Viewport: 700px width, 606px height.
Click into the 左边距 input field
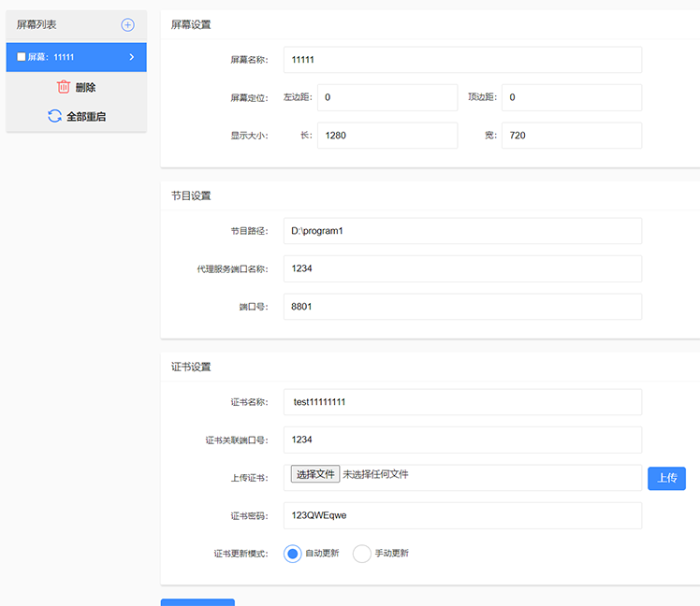387,97
